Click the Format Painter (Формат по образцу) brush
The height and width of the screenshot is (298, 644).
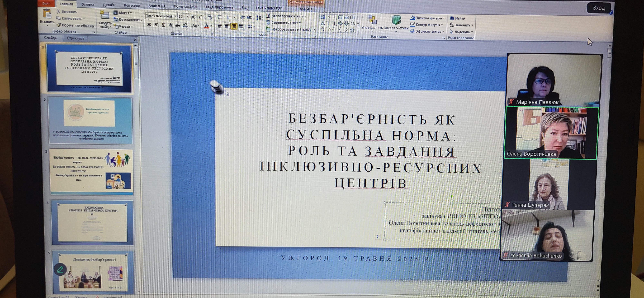pos(59,25)
